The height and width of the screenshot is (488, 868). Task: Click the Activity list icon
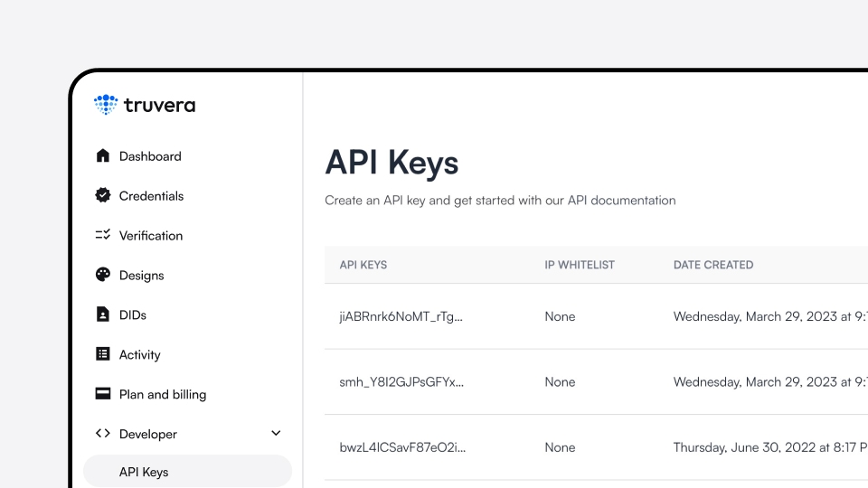click(103, 354)
